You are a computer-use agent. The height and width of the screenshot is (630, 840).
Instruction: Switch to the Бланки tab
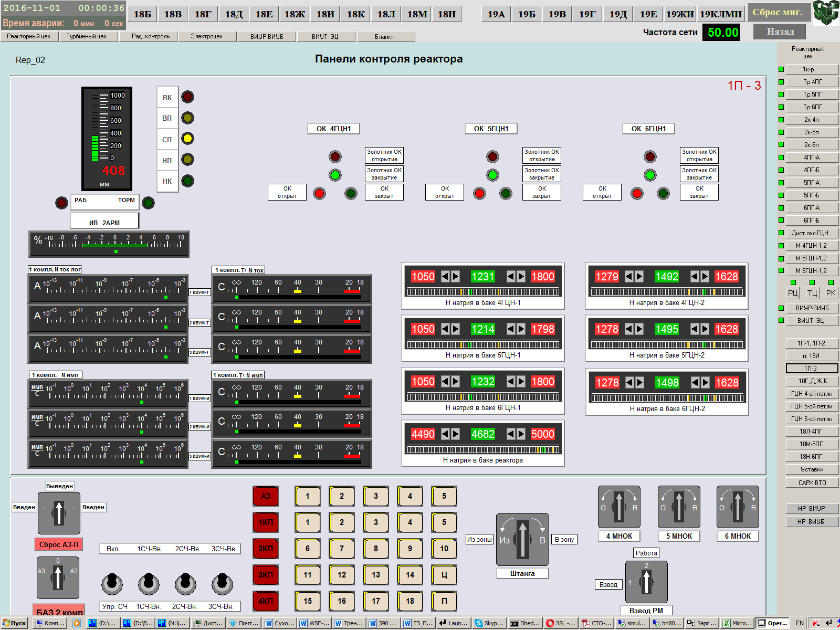pos(385,36)
